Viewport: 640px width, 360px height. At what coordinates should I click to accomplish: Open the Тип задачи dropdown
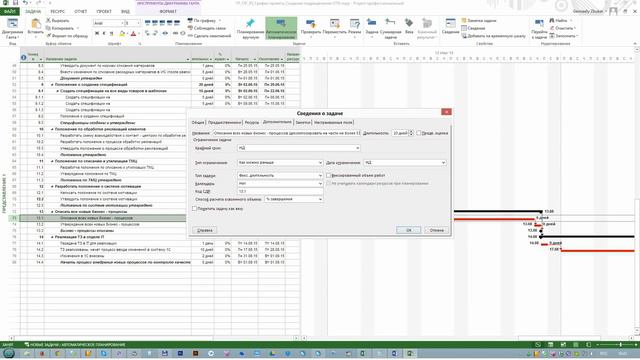pos(320,176)
